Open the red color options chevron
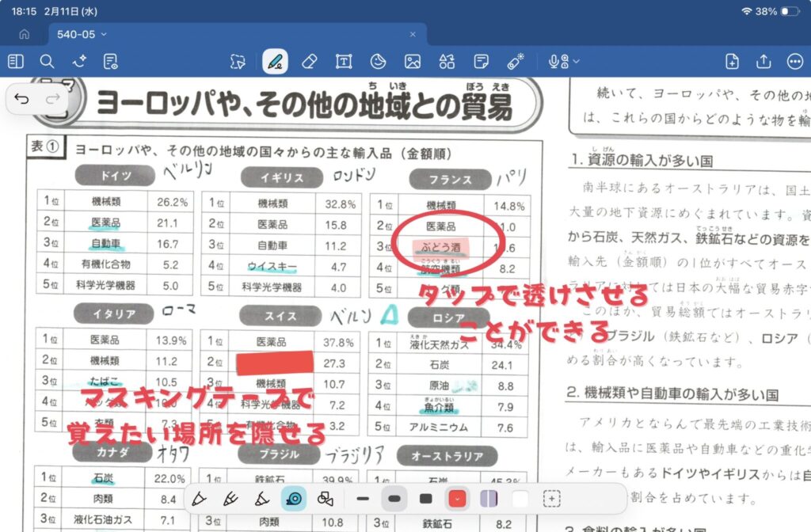 pyautogui.click(x=455, y=500)
